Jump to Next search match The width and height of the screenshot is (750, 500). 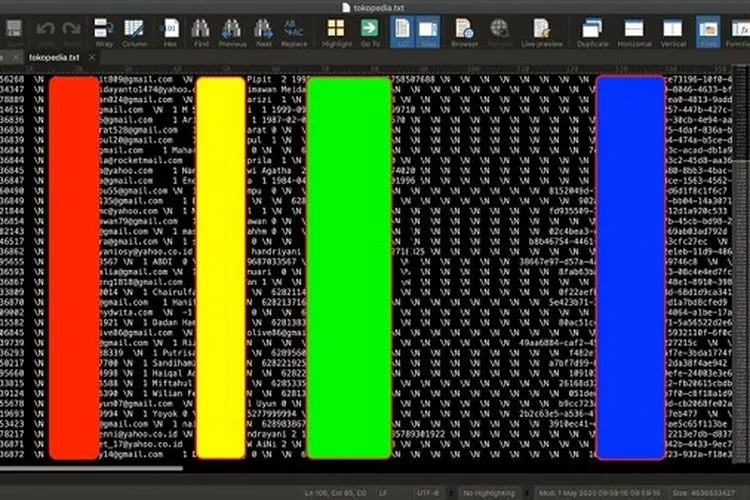(x=264, y=32)
